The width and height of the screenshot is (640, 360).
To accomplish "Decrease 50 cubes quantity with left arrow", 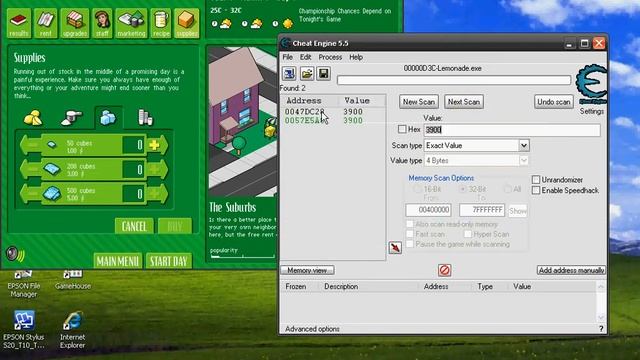I will (31, 145).
